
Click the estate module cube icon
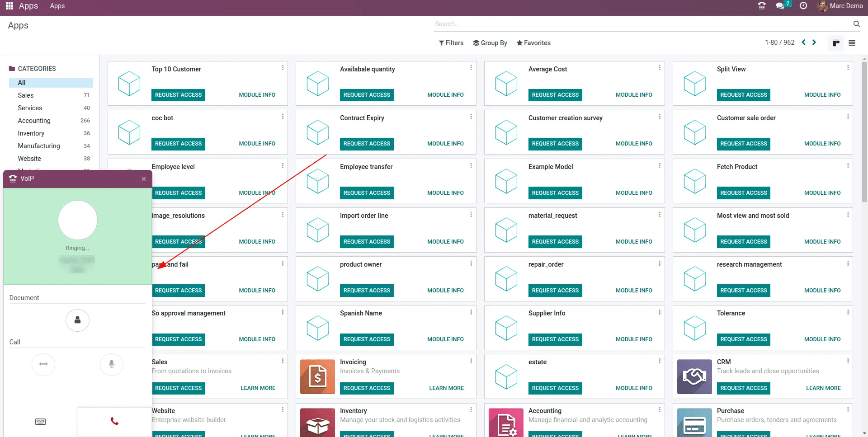(506, 377)
